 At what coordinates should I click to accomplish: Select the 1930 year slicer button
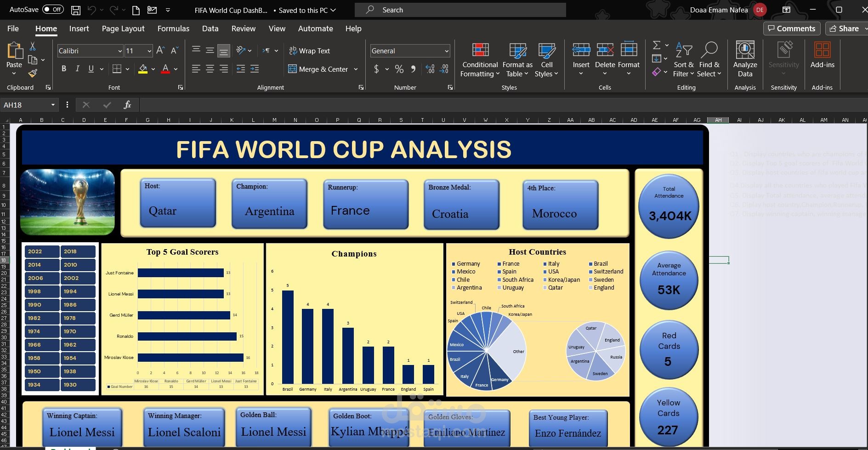pos(78,385)
